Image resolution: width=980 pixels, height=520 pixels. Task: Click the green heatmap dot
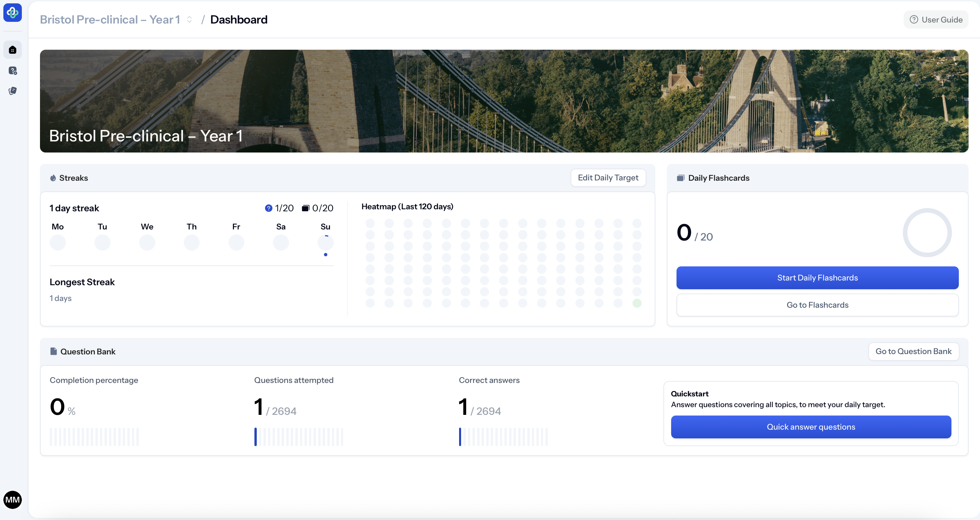click(637, 303)
